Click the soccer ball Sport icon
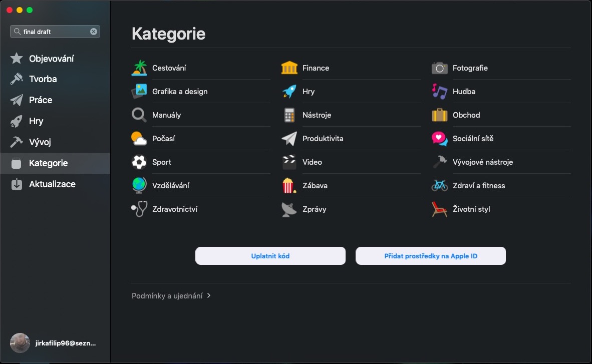 click(139, 162)
